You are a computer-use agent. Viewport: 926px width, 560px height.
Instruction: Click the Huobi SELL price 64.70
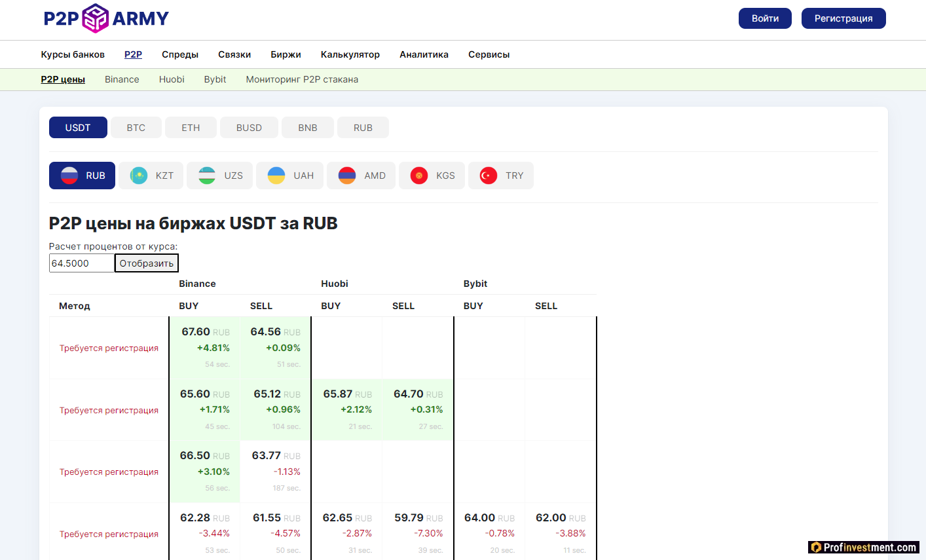coord(409,394)
